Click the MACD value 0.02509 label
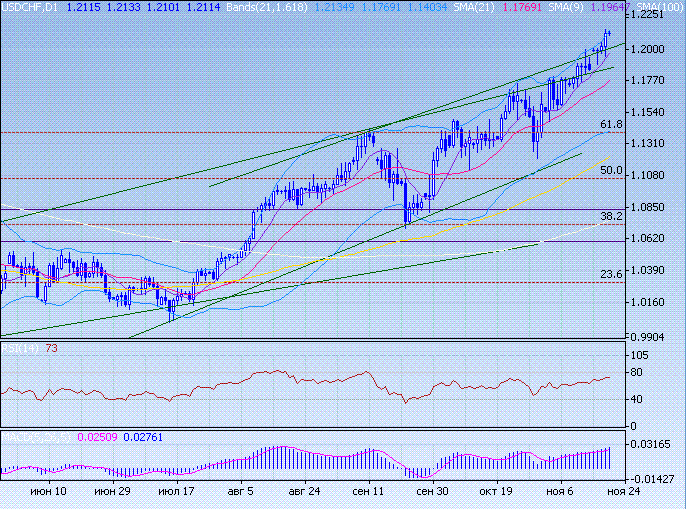Viewport: 686px width, 509px height. 95,438
